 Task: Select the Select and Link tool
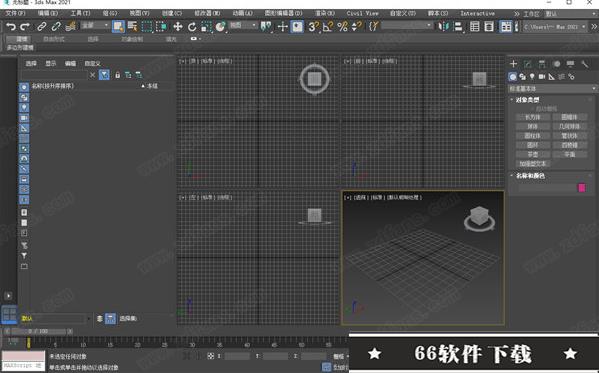click(x=41, y=26)
